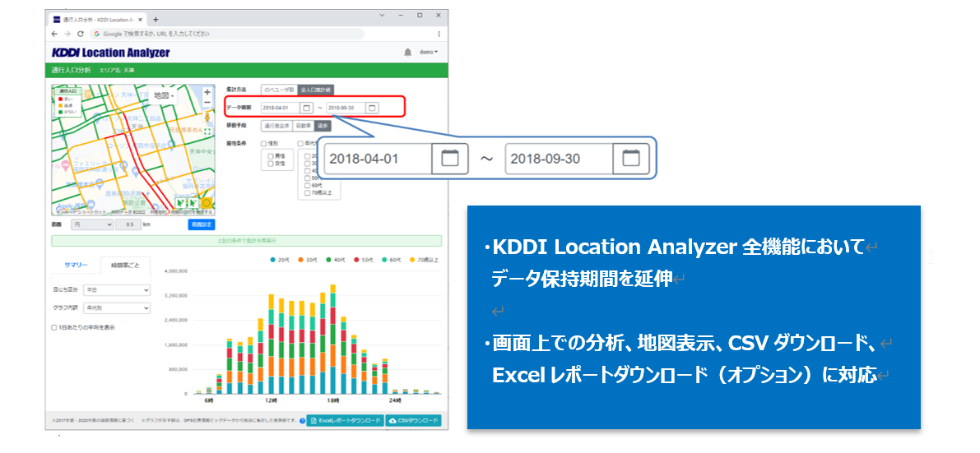The height and width of the screenshot is (453, 980).
Task: Click the start date field 2018-04-01
Action: 281,108
